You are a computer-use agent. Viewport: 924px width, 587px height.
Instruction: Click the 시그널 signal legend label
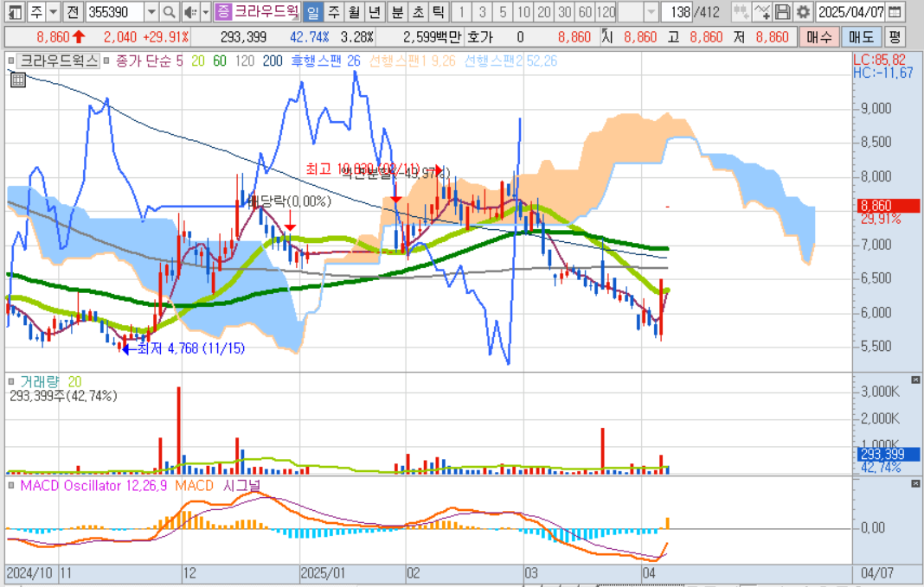pos(241,485)
